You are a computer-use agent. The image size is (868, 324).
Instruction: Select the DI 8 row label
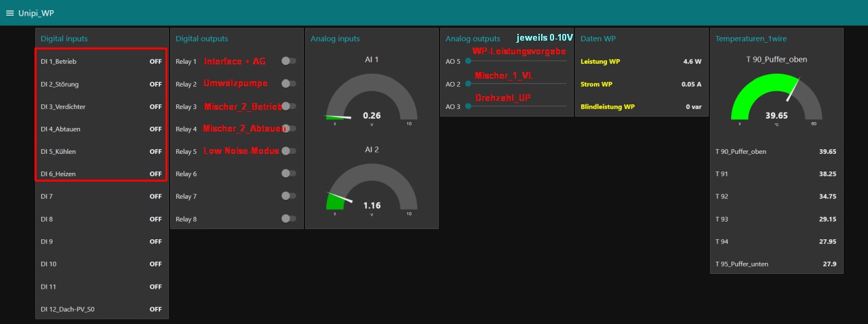pos(47,219)
